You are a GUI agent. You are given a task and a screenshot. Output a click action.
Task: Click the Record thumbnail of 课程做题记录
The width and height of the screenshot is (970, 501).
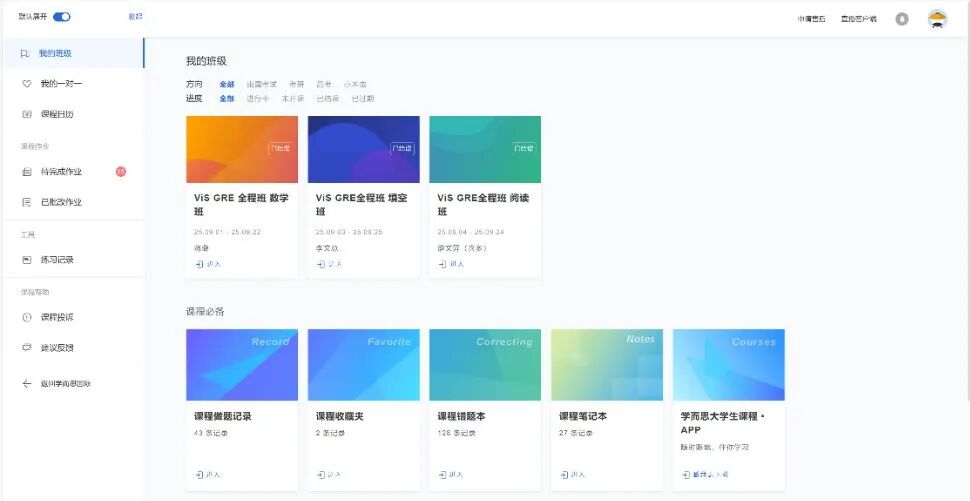click(x=242, y=365)
